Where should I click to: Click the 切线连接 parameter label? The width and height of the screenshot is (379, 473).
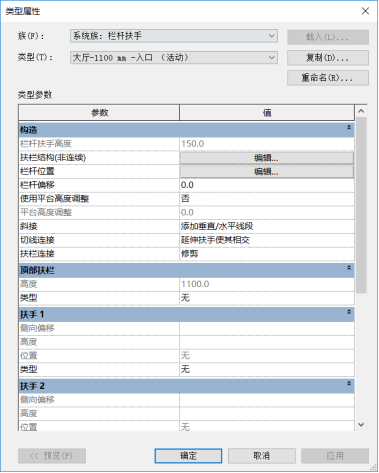[37, 240]
